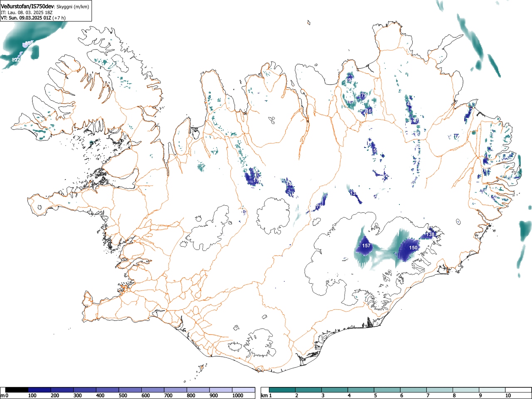
Task: Click the '6' tick on the km legend
Action: [x=402, y=396]
